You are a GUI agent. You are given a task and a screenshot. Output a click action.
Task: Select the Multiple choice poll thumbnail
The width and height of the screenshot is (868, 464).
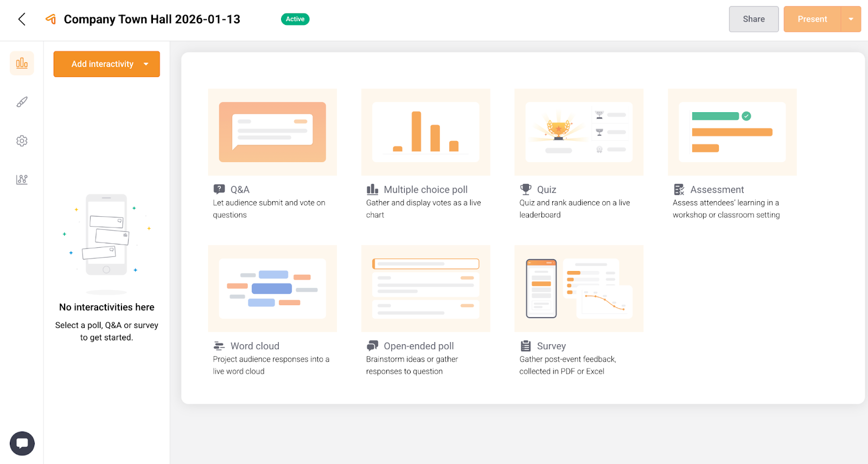point(425,132)
